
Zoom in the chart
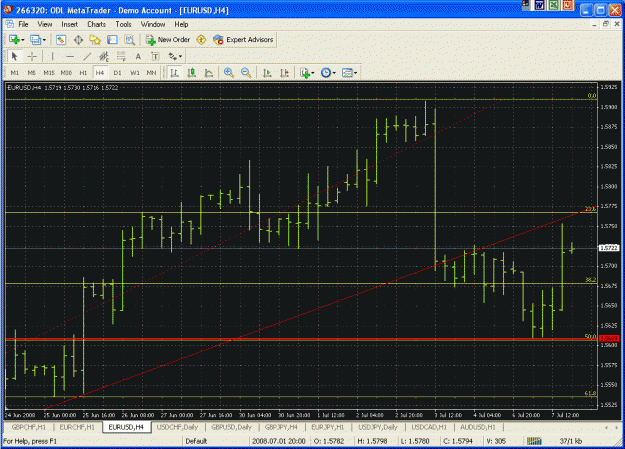[x=229, y=73]
